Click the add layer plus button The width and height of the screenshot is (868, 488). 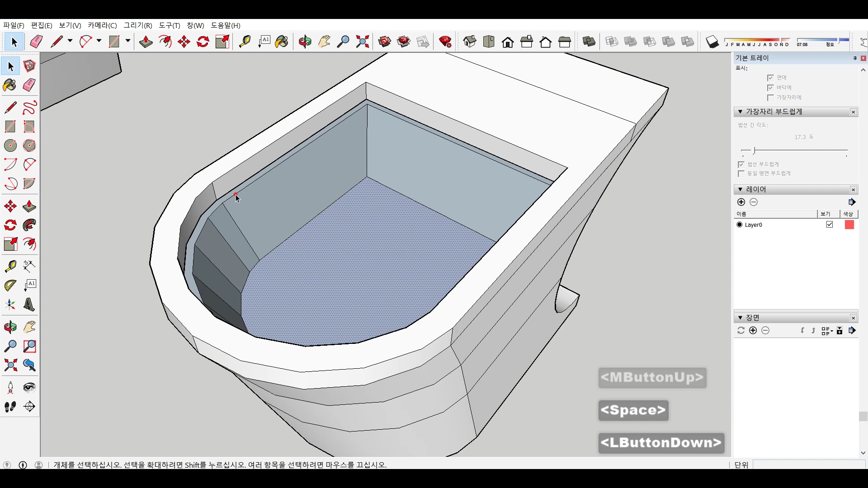[x=741, y=202]
